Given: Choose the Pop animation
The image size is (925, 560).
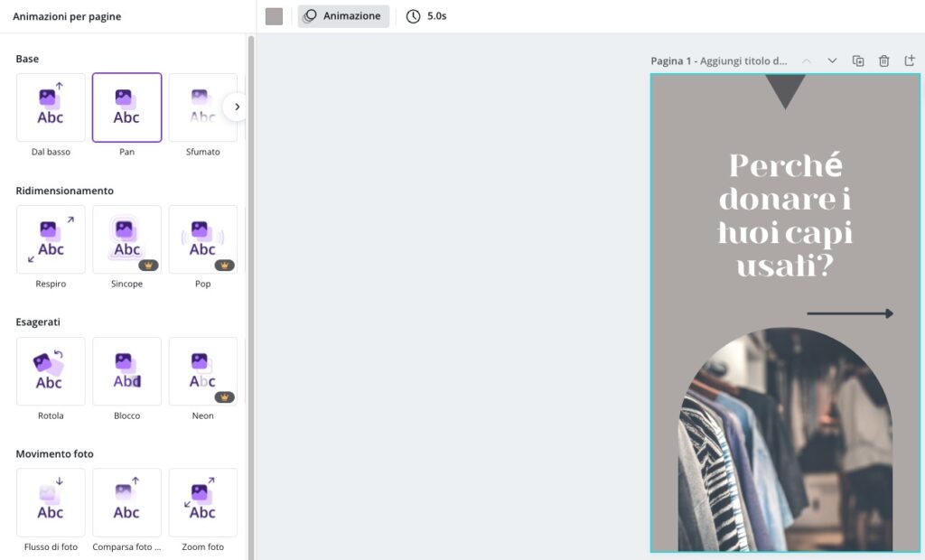Looking at the screenshot, I should pos(203,239).
